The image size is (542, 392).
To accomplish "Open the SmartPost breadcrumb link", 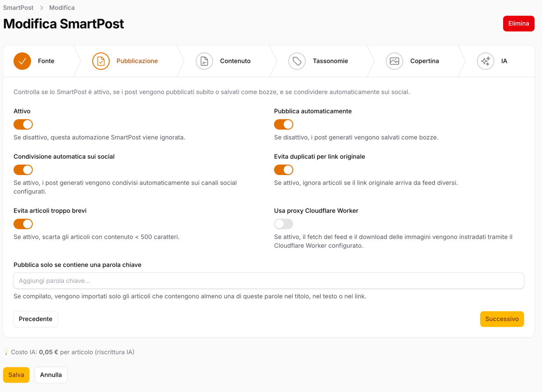I will coord(19,8).
